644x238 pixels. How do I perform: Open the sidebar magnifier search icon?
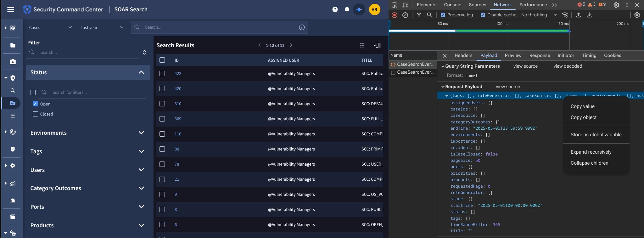point(13,91)
